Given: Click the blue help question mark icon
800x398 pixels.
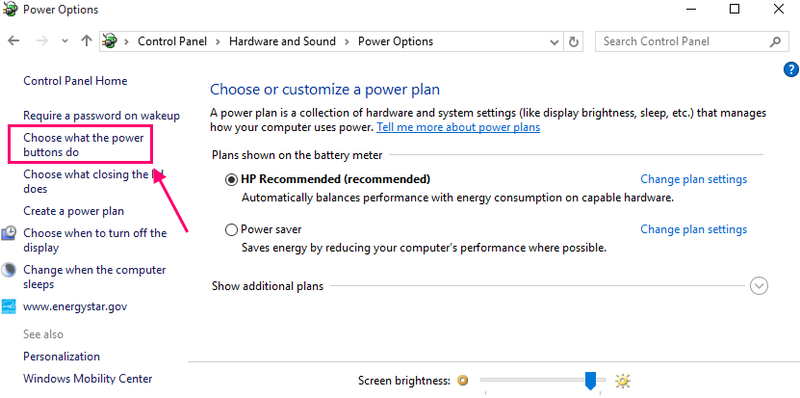Looking at the screenshot, I should [790, 69].
